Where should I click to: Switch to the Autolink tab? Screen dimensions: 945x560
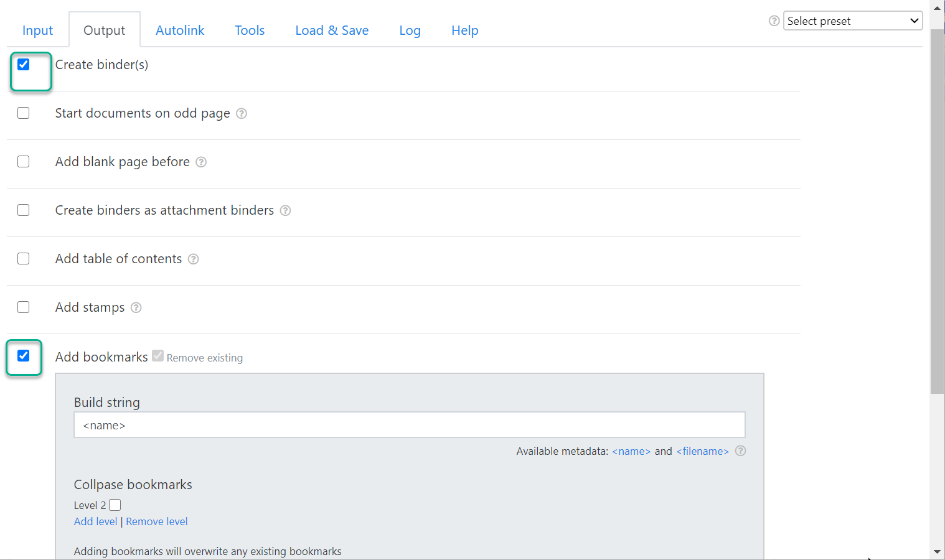(x=180, y=30)
